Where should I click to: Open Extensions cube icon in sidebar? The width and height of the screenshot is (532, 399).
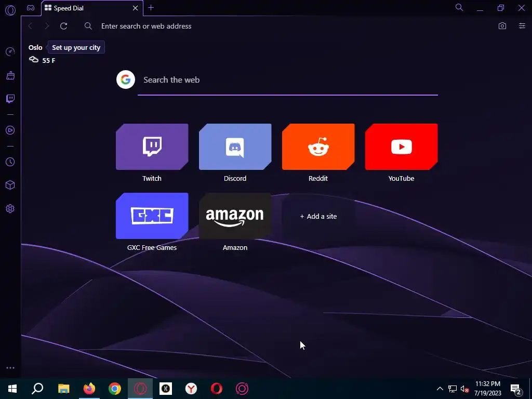[x=10, y=185]
